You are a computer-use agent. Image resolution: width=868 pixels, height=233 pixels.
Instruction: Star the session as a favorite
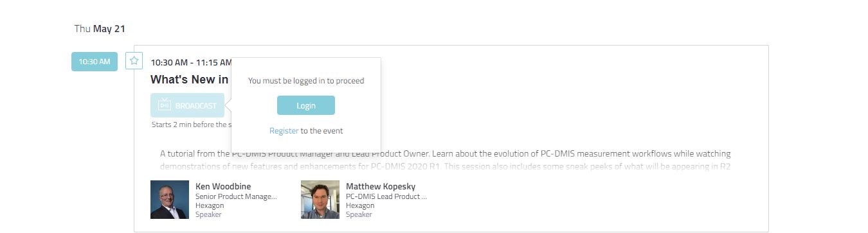[134, 61]
